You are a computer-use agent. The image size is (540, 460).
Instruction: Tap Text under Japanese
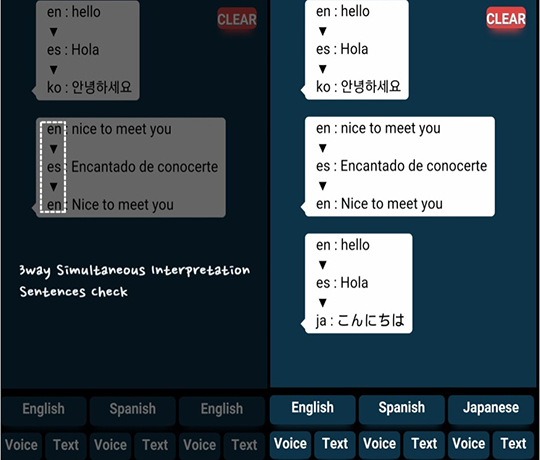coord(513,444)
